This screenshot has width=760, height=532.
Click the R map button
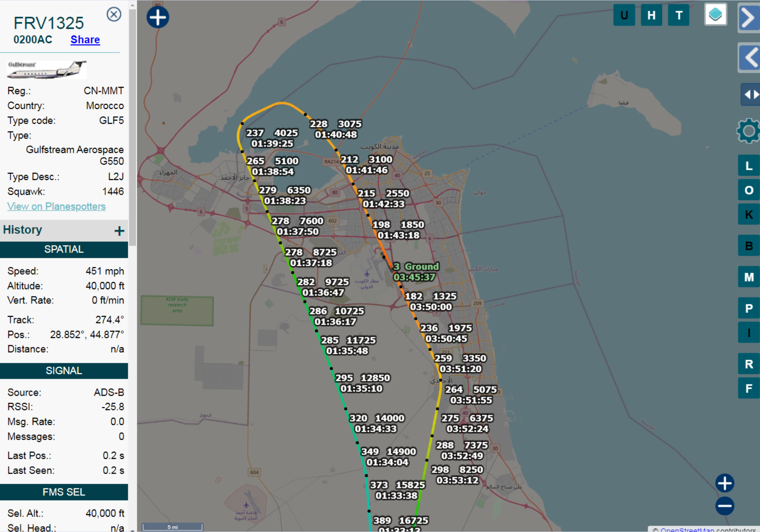(x=749, y=364)
